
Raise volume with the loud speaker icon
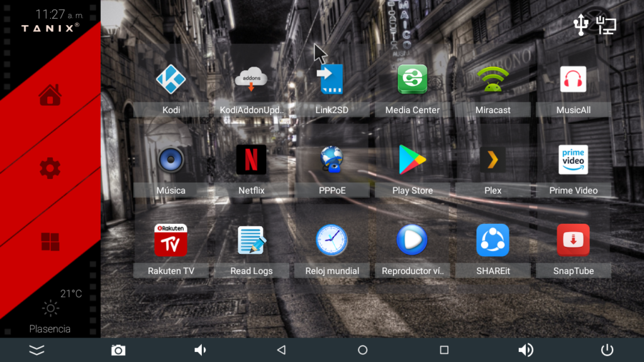pyautogui.click(x=525, y=350)
